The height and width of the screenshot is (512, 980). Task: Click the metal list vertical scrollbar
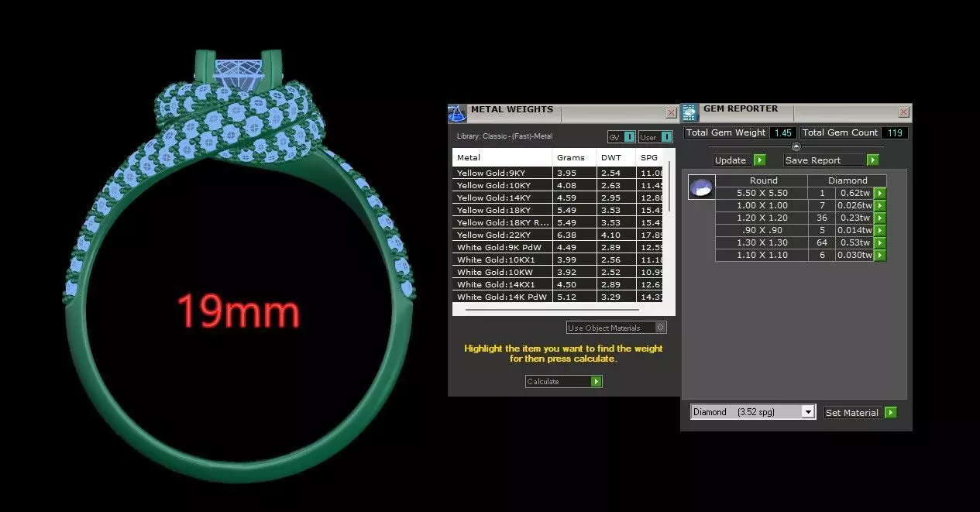[668, 186]
